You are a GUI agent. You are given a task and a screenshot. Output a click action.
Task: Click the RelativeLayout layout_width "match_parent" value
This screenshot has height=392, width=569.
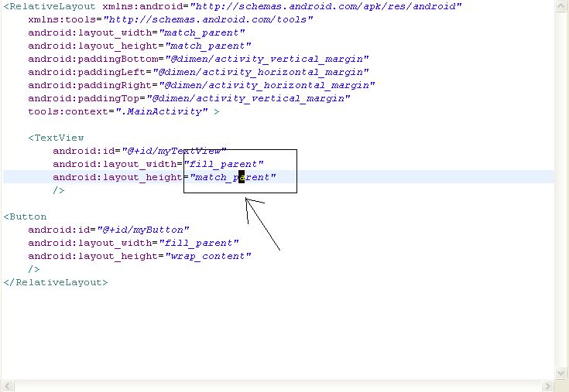coord(202,32)
